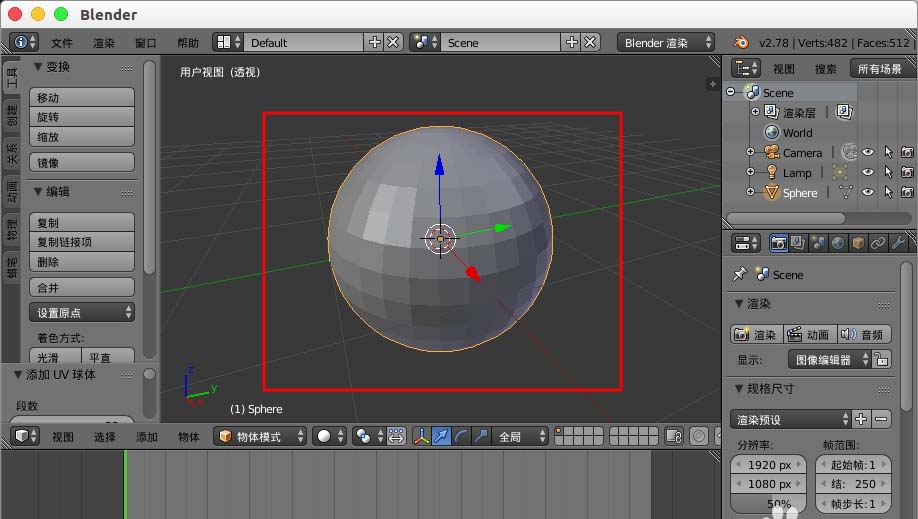Open the 文件 menu

coord(61,43)
